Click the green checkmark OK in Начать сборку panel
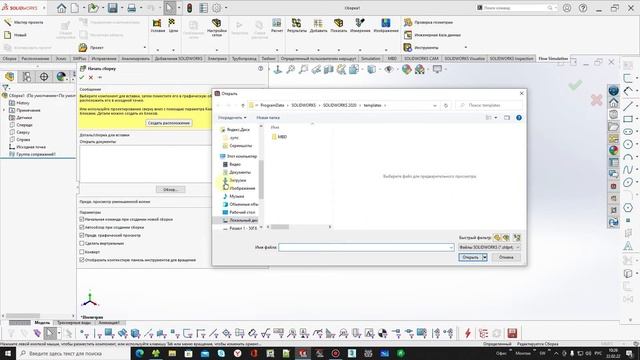Image resolution: width=640 pixels, height=360 pixels. coord(82,77)
